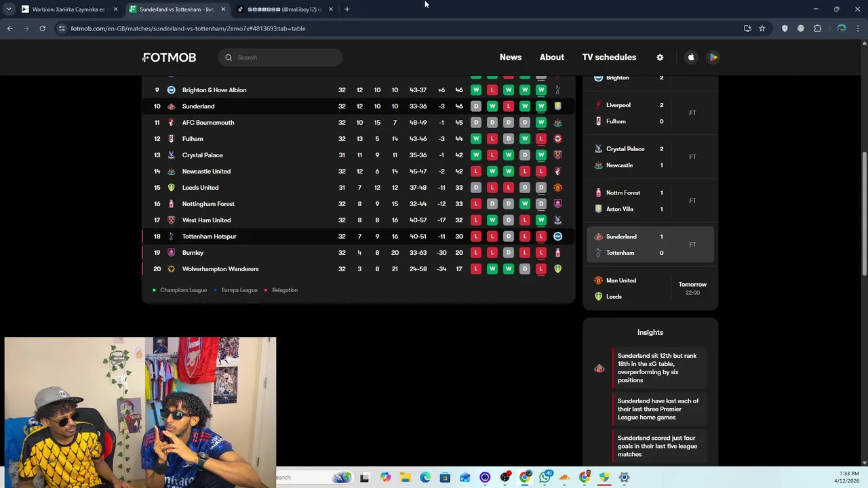The image size is (868, 488).
Task: Click the Tottenham Hotspur crest in the table
Action: 171,237
